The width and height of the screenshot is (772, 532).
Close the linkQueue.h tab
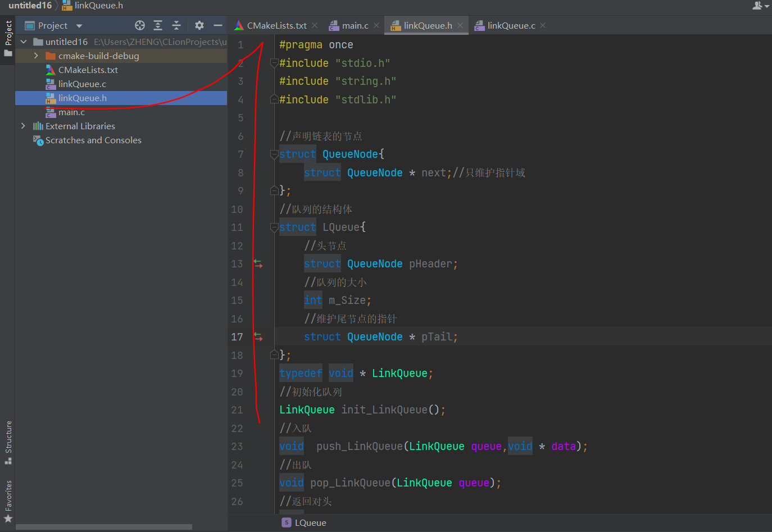point(460,25)
